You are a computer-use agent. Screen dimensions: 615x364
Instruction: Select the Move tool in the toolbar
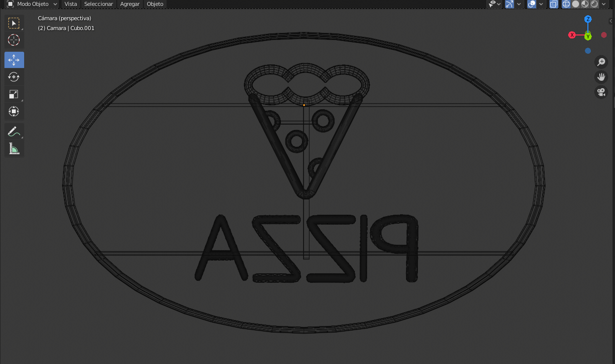click(x=14, y=60)
